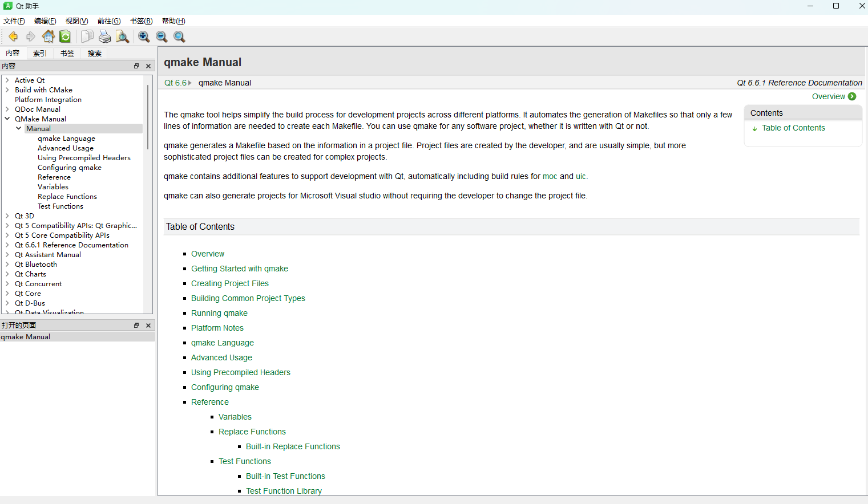This screenshot has width=868, height=504.
Task: Click the copy selected text icon
Action: [87, 36]
